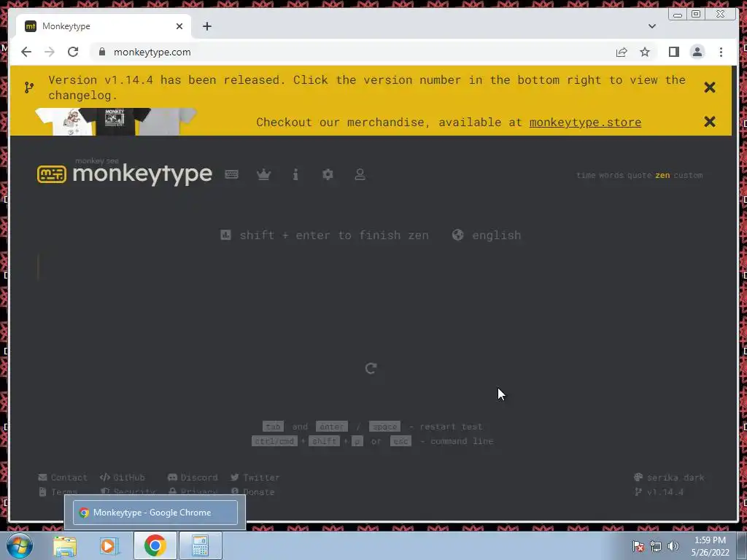Open the about info icon
The width and height of the screenshot is (747, 560).
tap(295, 174)
